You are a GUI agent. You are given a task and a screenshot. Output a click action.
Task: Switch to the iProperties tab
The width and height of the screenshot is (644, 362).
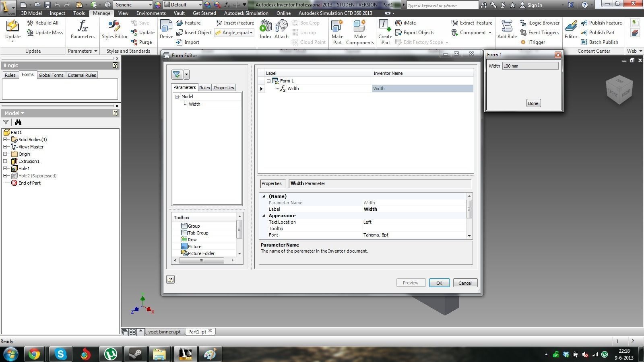click(223, 88)
